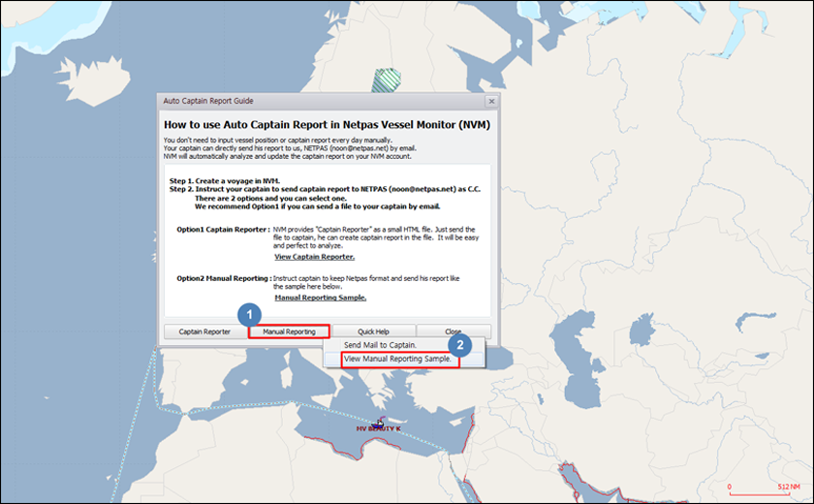Click the Captain Reporter button
This screenshot has height=504, width=814.
point(204,331)
